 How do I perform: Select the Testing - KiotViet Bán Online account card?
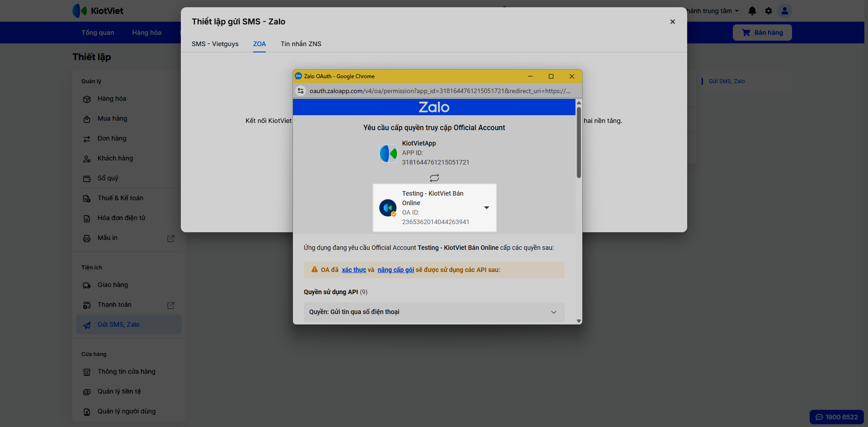pyautogui.click(x=434, y=208)
